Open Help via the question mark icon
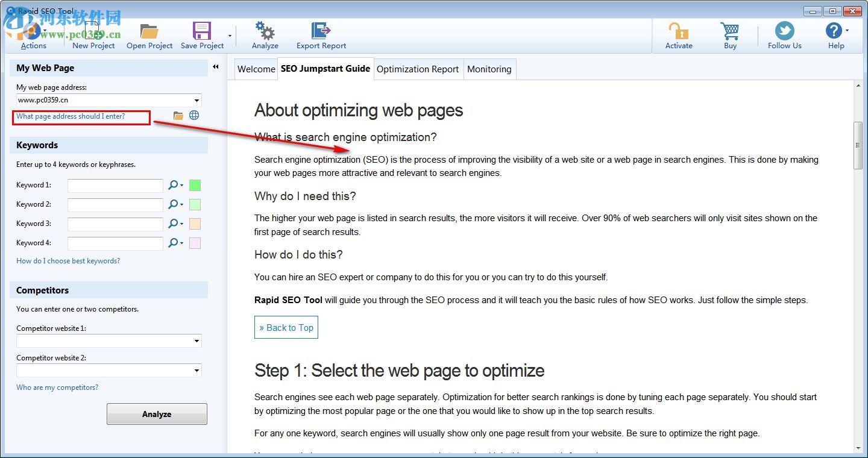 point(835,29)
